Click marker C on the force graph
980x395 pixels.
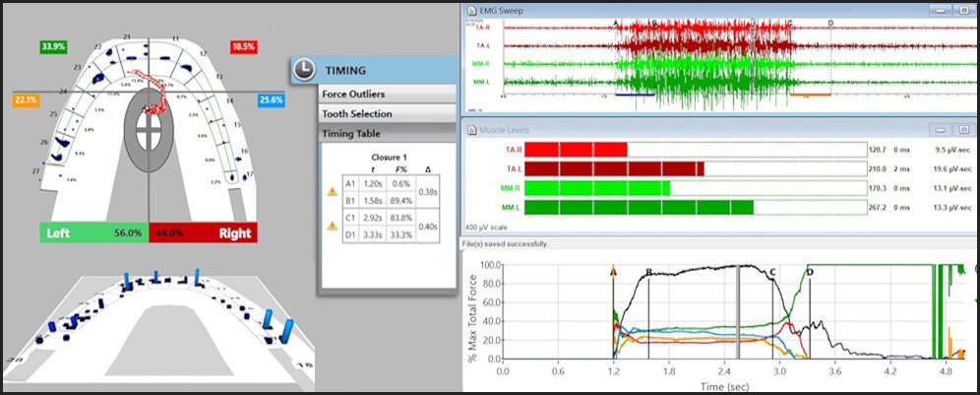click(x=773, y=272)
